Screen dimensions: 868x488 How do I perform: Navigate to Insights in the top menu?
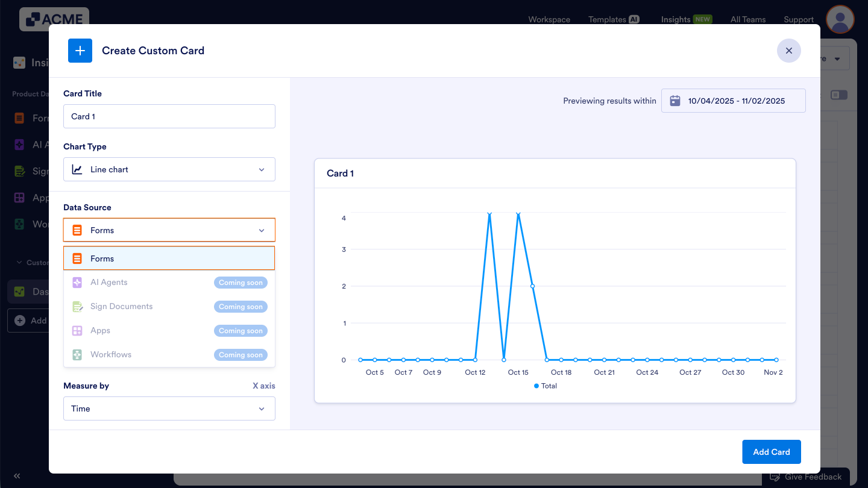coord(674,19)
